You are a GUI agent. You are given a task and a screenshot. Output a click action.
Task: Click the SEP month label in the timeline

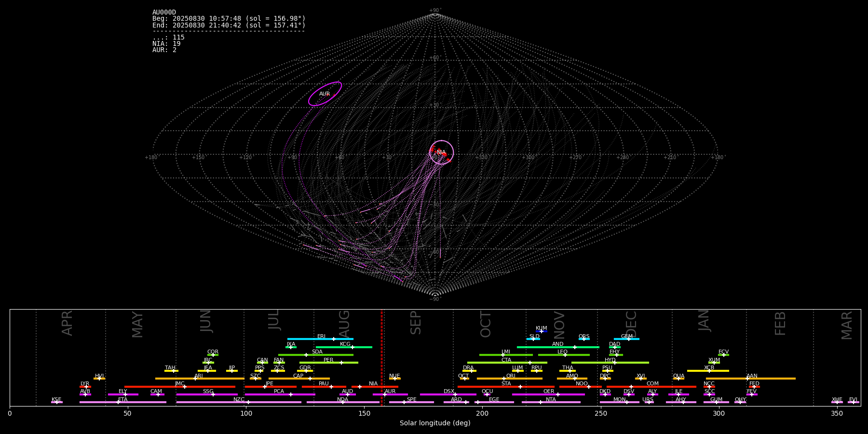tap(416, 323)
